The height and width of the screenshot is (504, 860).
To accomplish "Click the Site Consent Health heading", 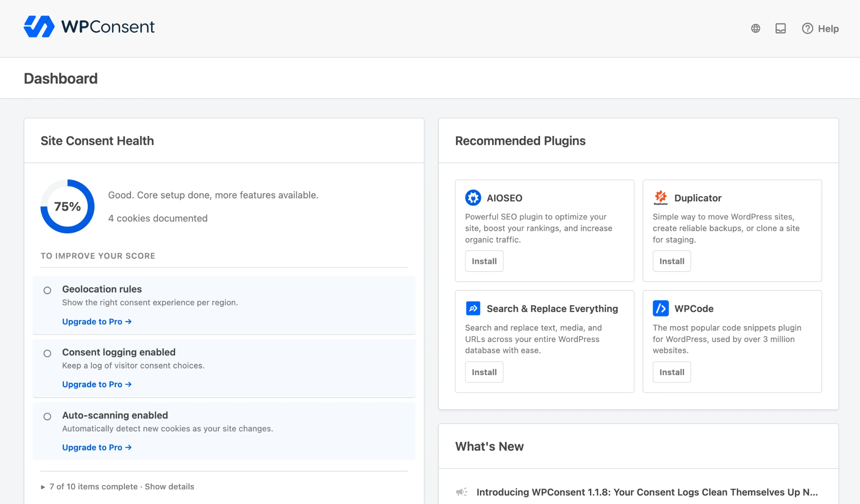I will [x=97, y=141].
